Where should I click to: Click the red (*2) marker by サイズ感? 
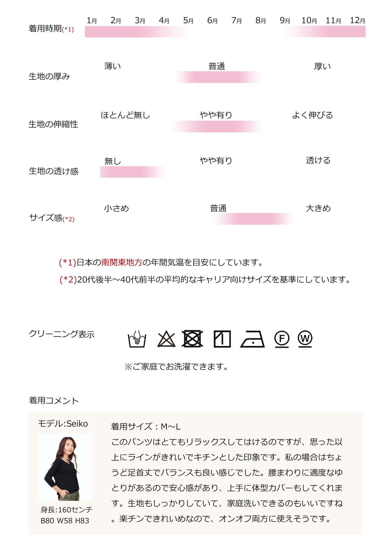tap(68, 219)
